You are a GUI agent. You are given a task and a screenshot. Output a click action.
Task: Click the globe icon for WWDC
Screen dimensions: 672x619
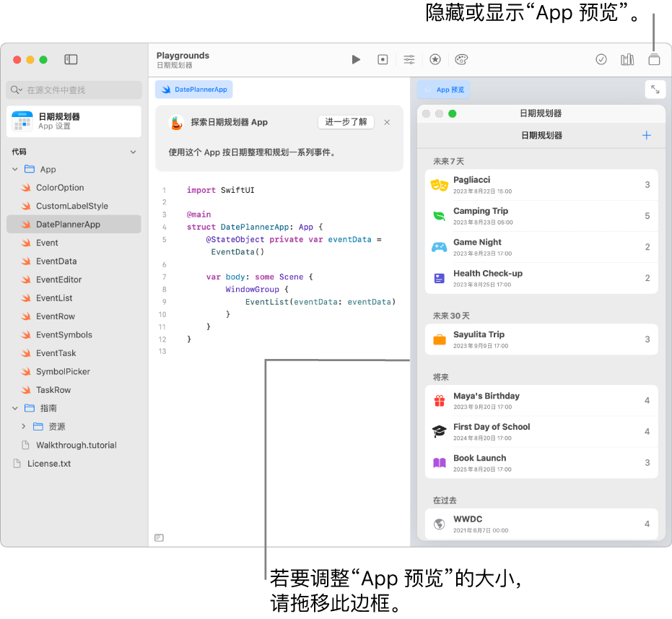[440, 524]
